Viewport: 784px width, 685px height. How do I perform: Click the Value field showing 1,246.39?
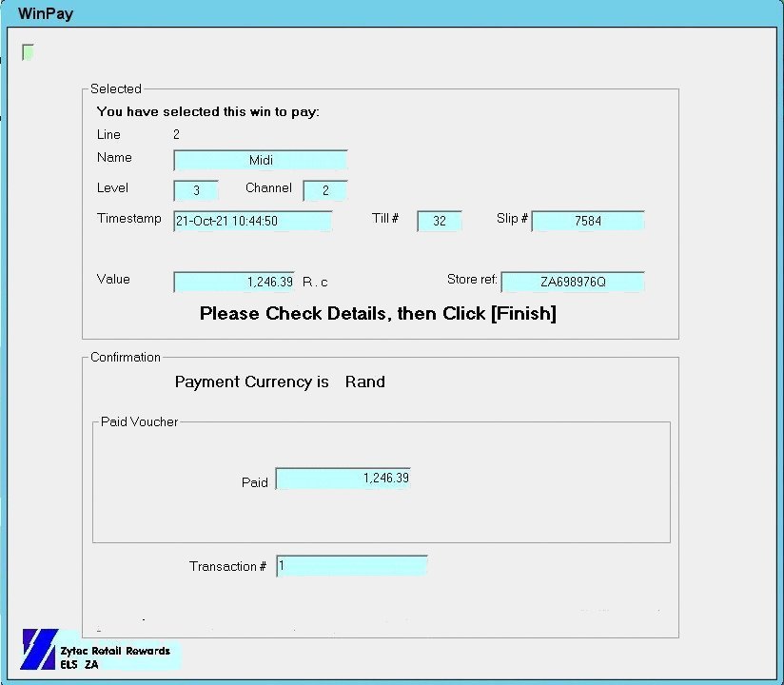(x=234, y=282)
